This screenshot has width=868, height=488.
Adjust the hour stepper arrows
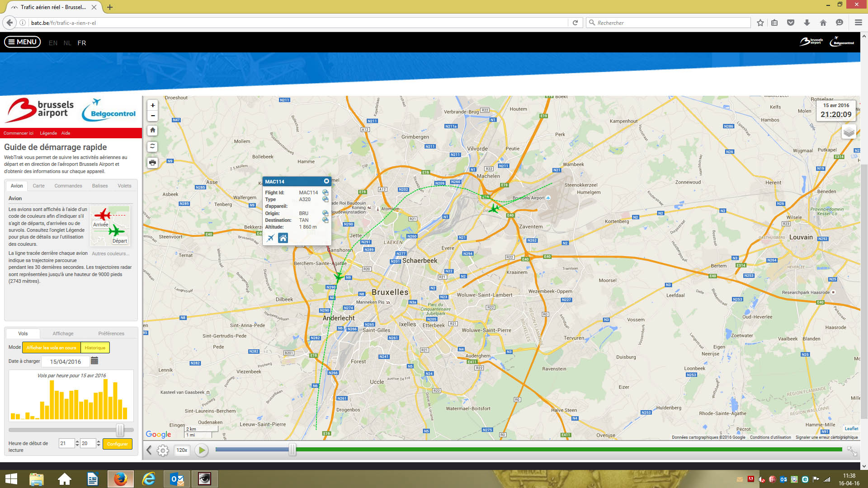click(77, 444)
